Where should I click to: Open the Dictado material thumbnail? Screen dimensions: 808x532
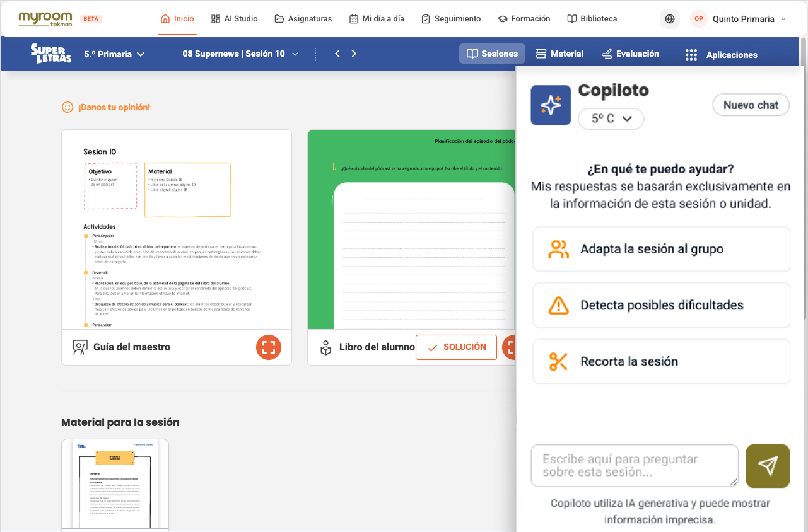(115, 484)
